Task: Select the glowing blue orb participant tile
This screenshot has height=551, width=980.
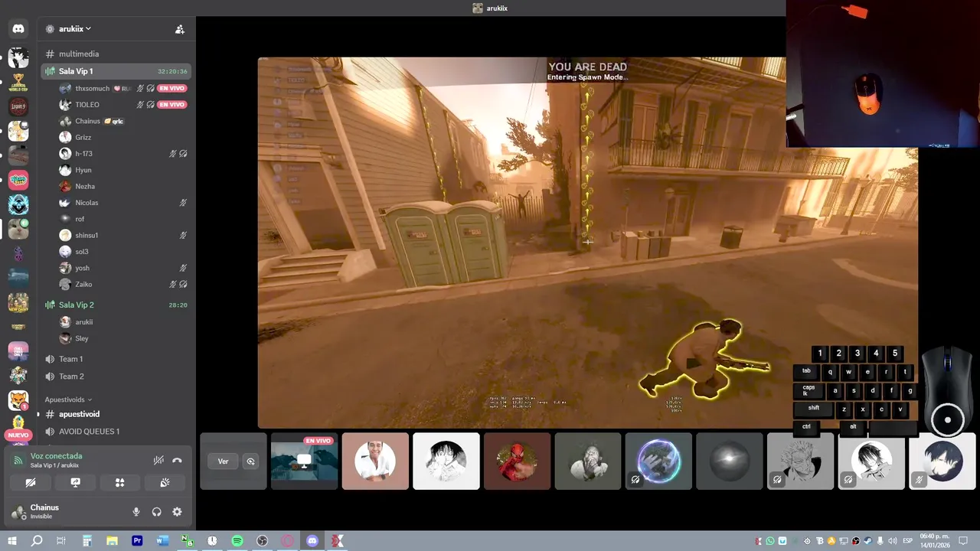Action: (x=658, y=461)
